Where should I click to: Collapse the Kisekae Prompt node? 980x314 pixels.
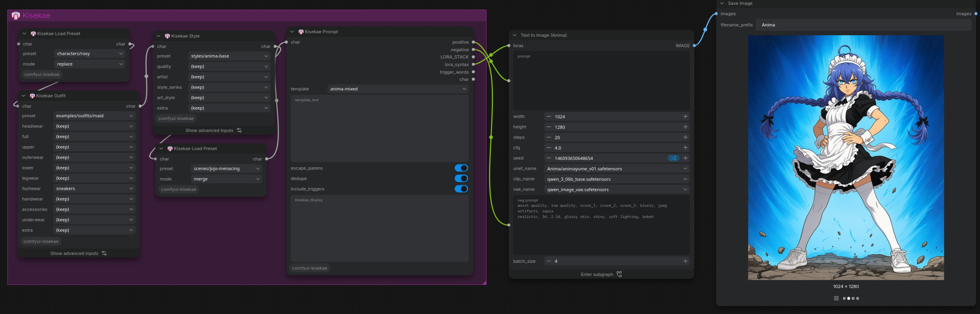pos(292,32)
